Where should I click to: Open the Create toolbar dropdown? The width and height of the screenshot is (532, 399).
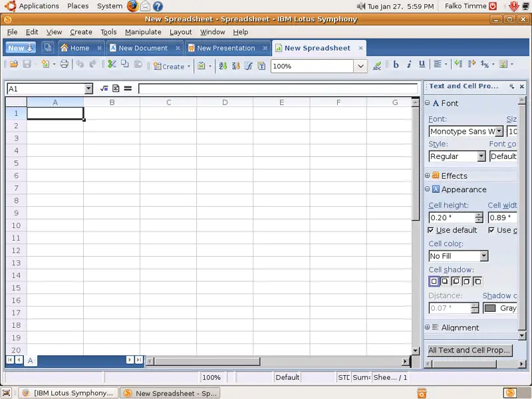pyautogui.click(x=189, y=66)
